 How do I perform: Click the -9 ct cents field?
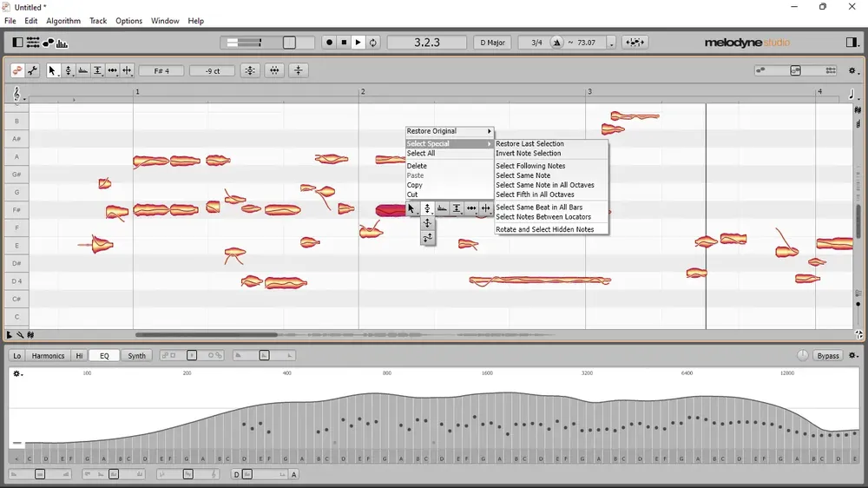pos(213,71)
